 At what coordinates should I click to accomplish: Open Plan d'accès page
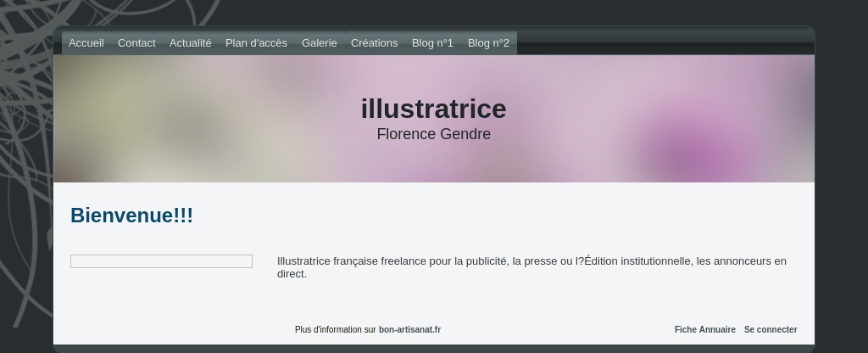pyautogui.click(x=256, y=43)
